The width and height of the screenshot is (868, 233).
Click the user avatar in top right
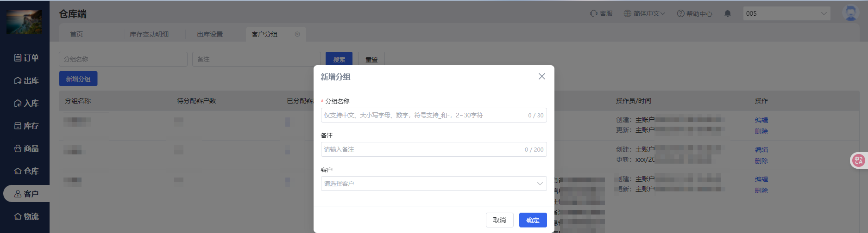pos(850,13)
